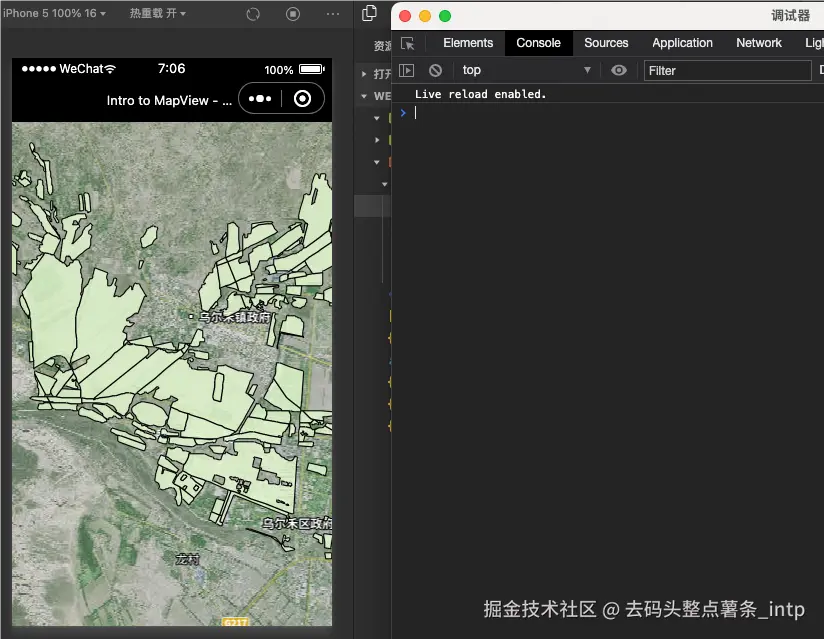The width and height of the screenshot is (824, 639).
Task: Tap the mini program three-dot menu capsule
Action: click(260, 99)
